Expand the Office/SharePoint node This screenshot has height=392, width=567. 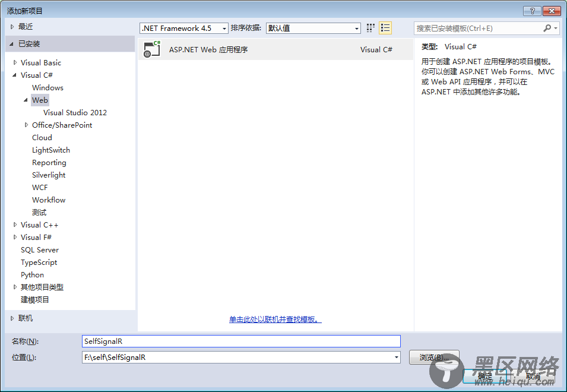click(x=26, y=125)
